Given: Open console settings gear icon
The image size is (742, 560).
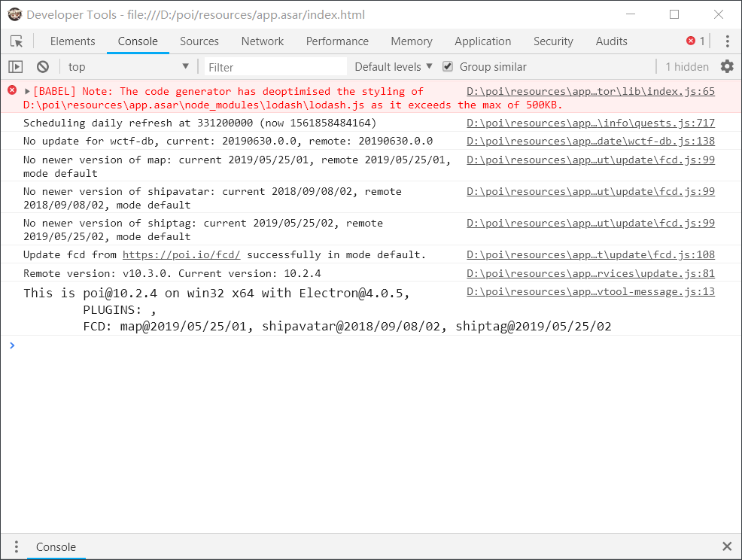Looking at the screenshot, I should point(727,67).
